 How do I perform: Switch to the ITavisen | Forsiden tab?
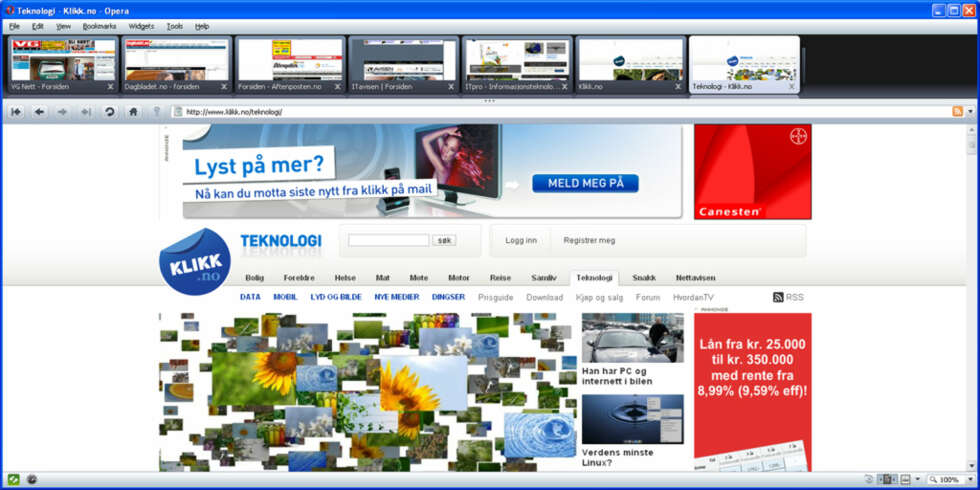tap(403, 64)
